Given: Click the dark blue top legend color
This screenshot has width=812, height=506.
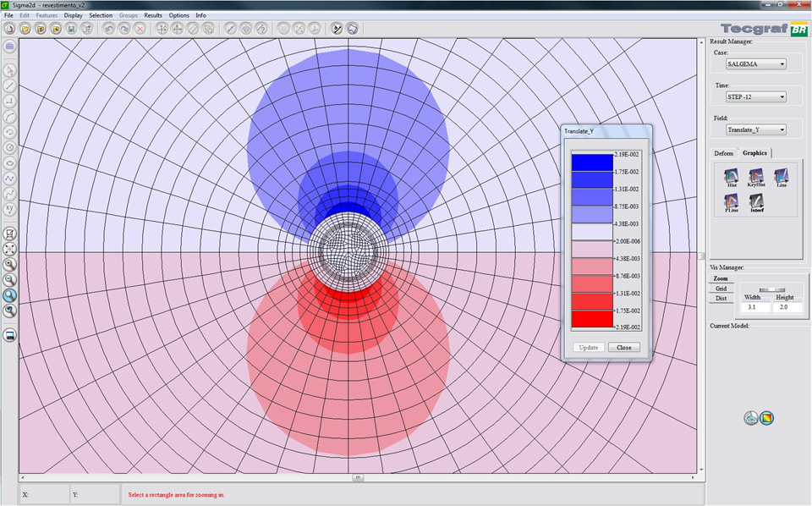Looking at the screenshot, I should click(x=592, y=162).
